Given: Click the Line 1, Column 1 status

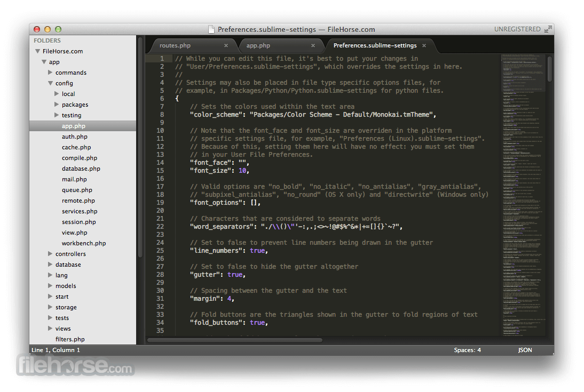Looking at the screenshot, I should 56,350.
